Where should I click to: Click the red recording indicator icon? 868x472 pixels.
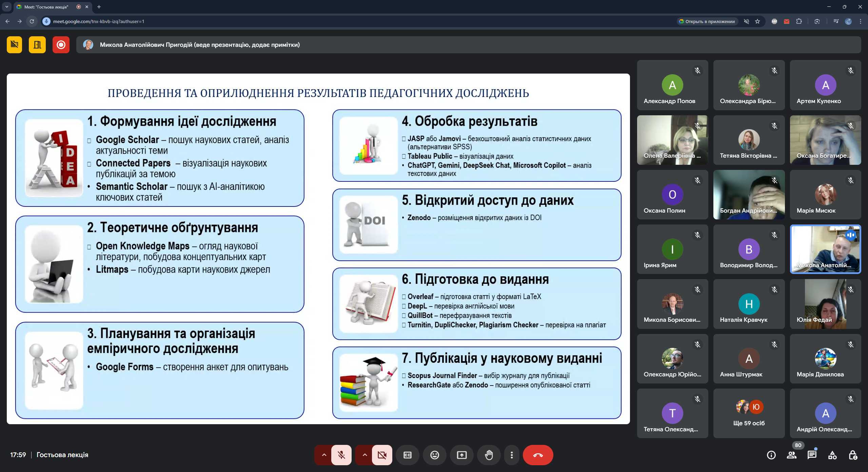click(61, 45)
